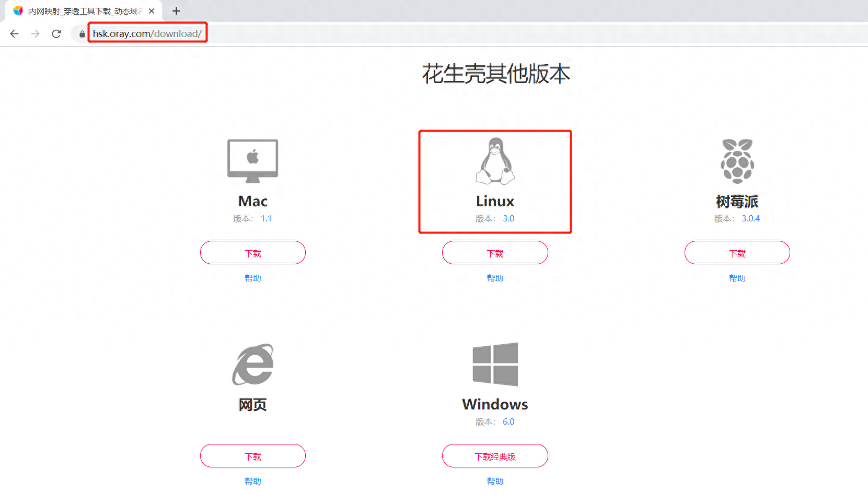The image size is (868, 504).
Task: Reload the page with the refresh icon
Action: pyautogui.click(x=56, y=34)
